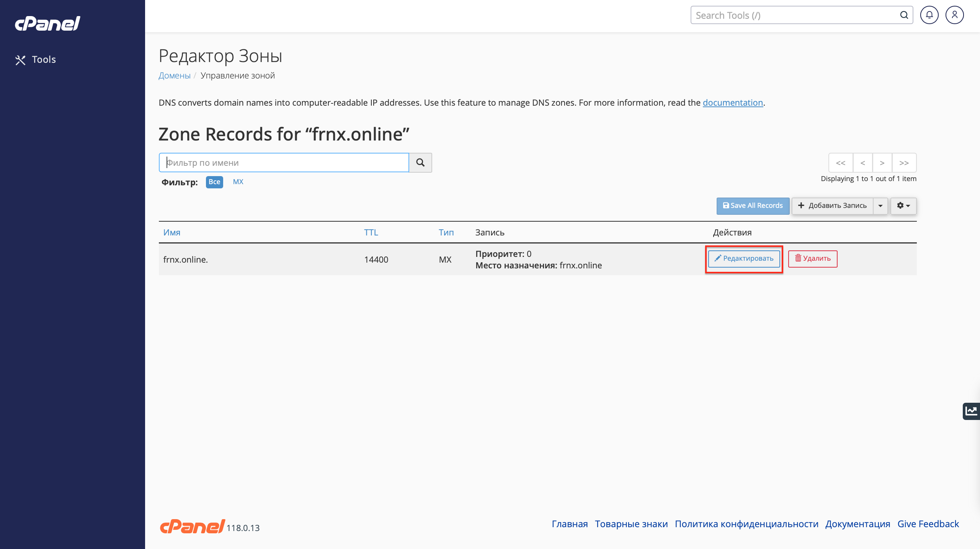Image resolution: width=980 pixels, height=549 pixels.
Task: Open Товарные знаки footer link
Action: 631,524
